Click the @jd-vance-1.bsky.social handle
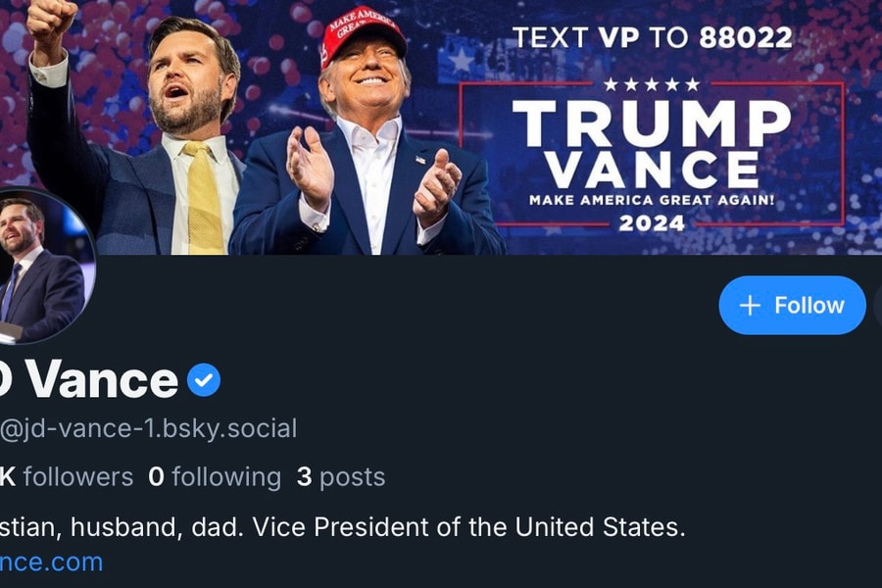882x588 pixels. pyautogui.click(x=149, y=428)
